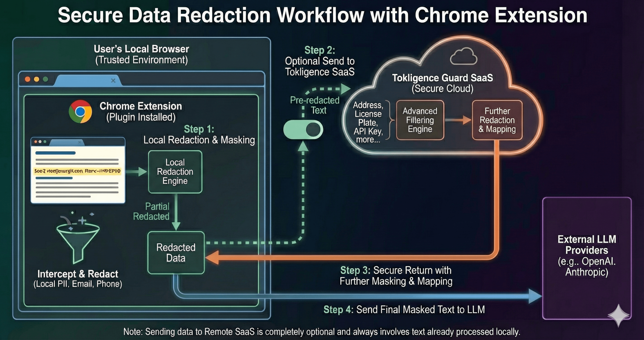Click the red window dot in browser

[28, 79]
